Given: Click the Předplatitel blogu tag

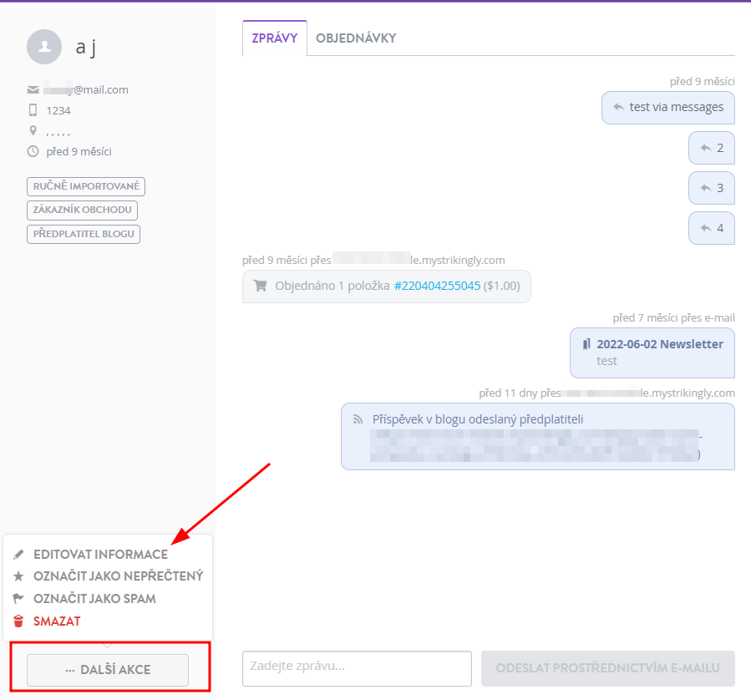Looking at the screenshot, I should click(x=84, y=234).
